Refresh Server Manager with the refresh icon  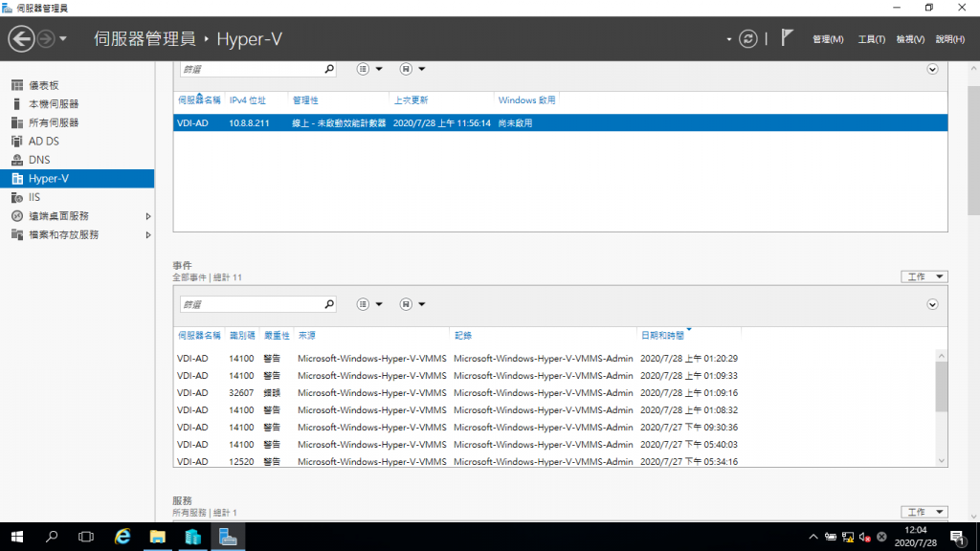tap(747, 38)
